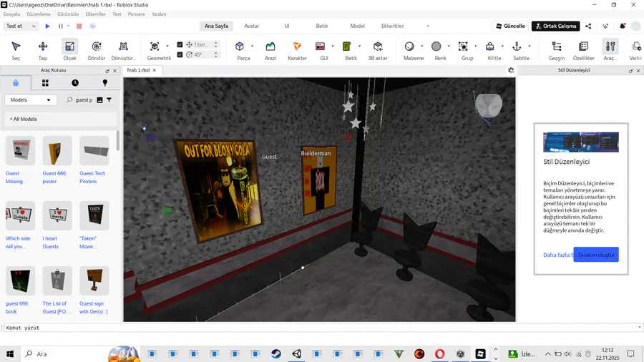Start playtest with the play button
644x362 pixels.
[47, 26]
